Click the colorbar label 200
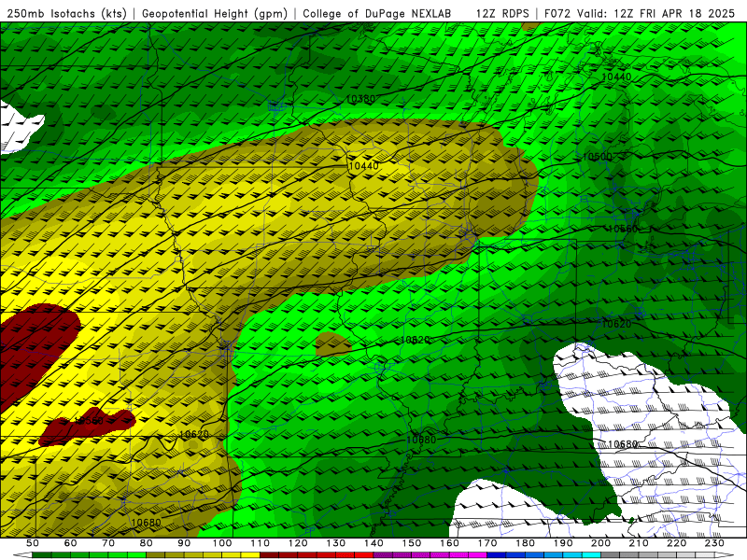747x560 pixels. coord(600,543)
